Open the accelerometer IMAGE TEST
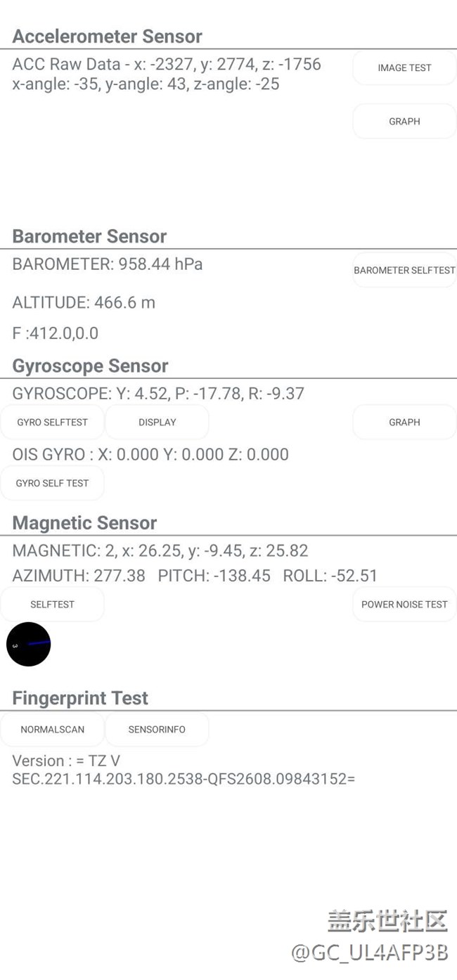 click(404, 68)
